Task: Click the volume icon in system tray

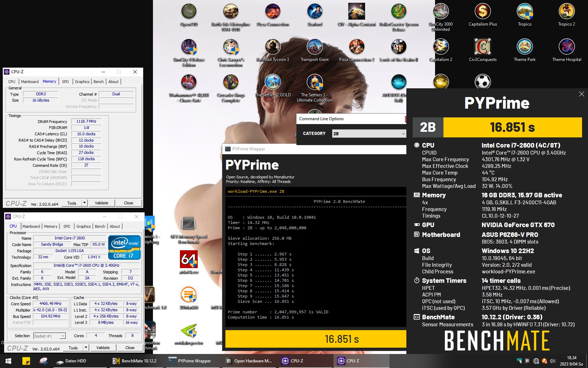Action: [x=553, y=361]
